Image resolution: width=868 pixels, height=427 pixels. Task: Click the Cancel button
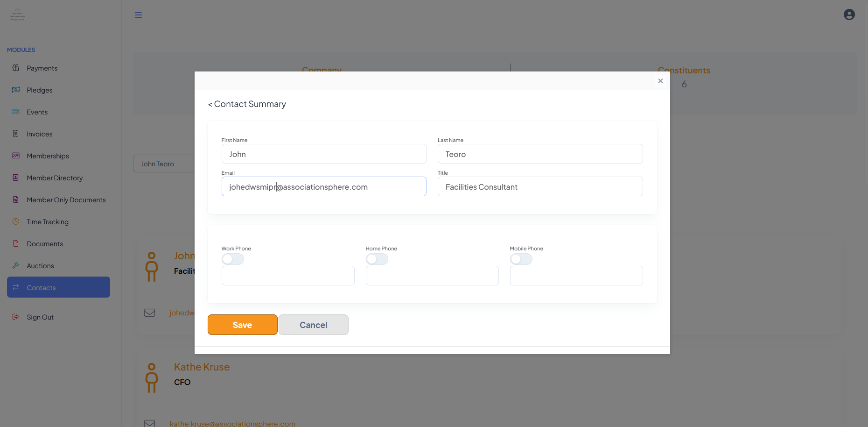(314, 325)
